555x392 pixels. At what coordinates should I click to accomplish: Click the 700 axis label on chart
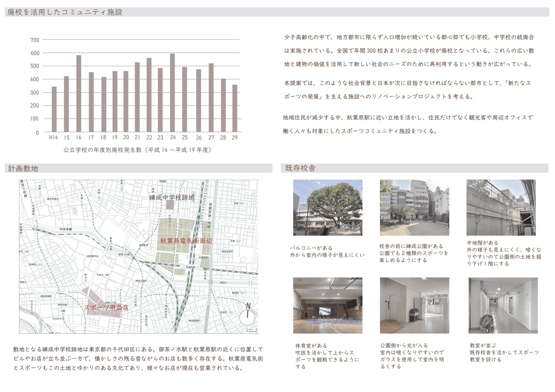35,40
